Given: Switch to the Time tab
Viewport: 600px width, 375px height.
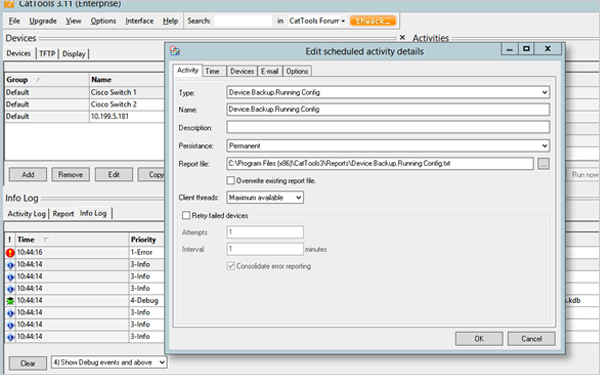Looking at the screenshot, I should point(212,71).
